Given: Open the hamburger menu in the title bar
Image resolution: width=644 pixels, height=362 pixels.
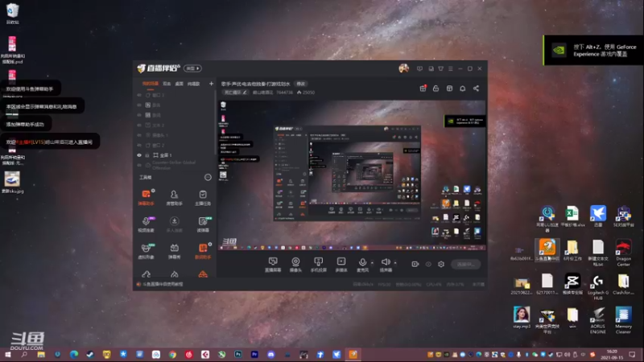Looking at the screenshot, I should click(x=451, y=68).
